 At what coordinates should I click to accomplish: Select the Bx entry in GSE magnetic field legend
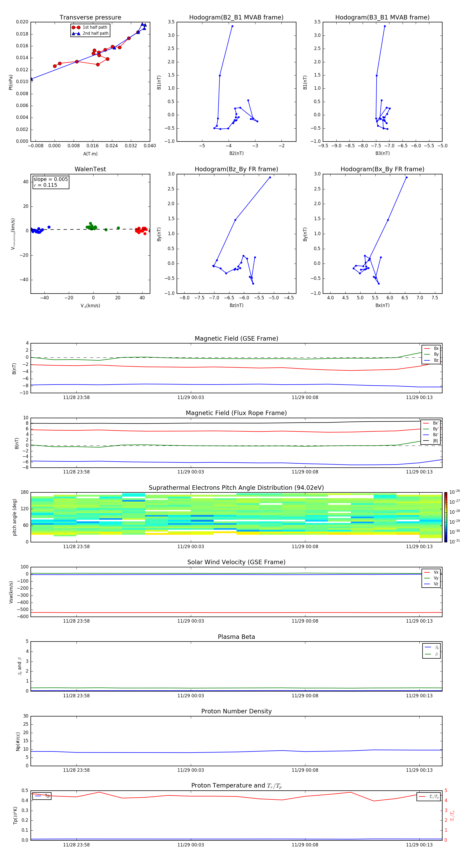[x=431, y=349]
